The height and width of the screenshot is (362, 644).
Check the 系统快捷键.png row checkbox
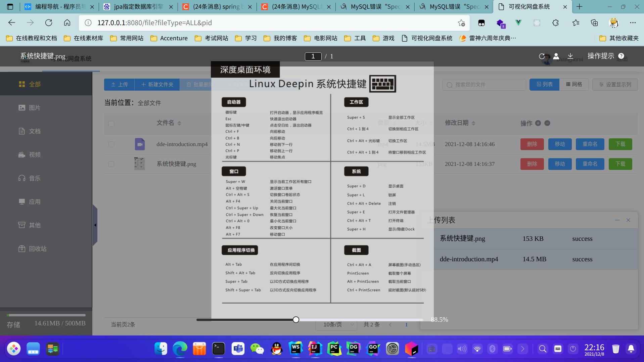pyautogui.click(x=111, y=164)
